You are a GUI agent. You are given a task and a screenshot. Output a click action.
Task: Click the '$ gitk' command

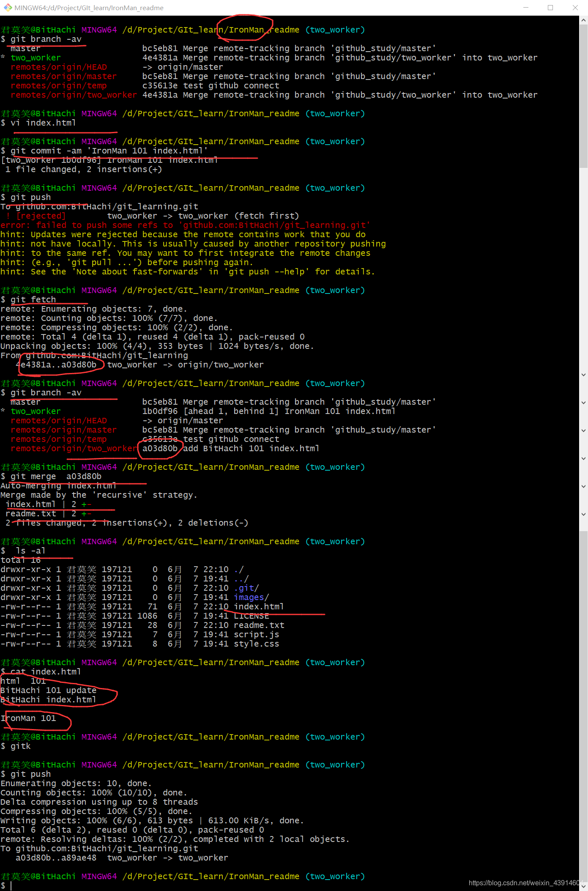16,746
